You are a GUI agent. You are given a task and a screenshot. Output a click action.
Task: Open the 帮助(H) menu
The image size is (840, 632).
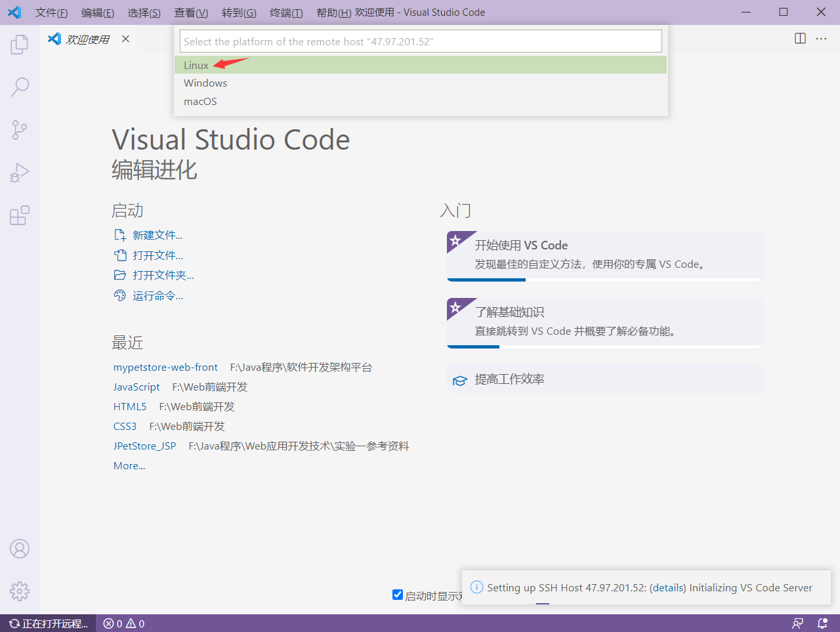click(333, 12)
